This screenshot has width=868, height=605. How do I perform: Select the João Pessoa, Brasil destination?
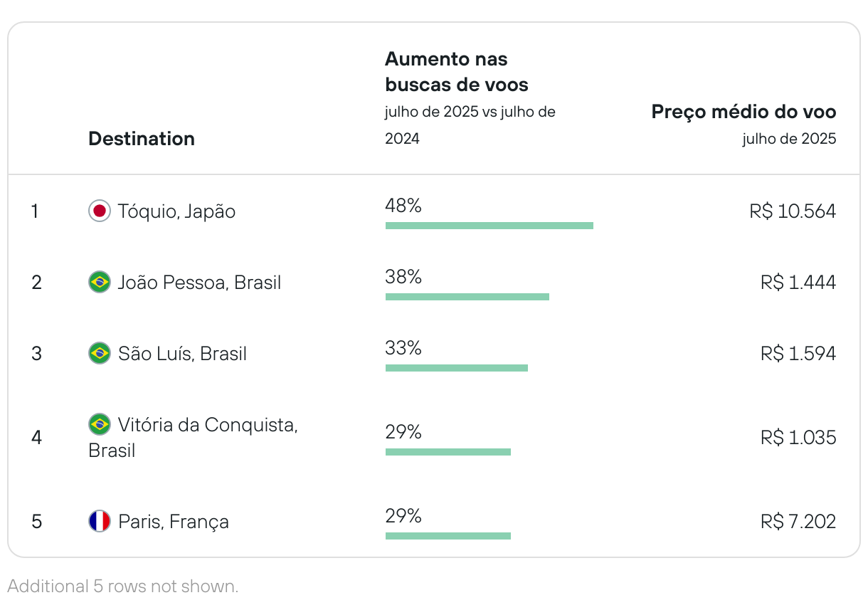pos(199,283)
